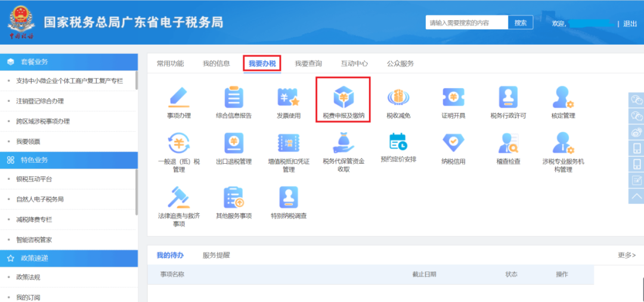The height and width of the screenshot is (302, 644).
Task: Click the 更多> link
Action: (627, 255)
